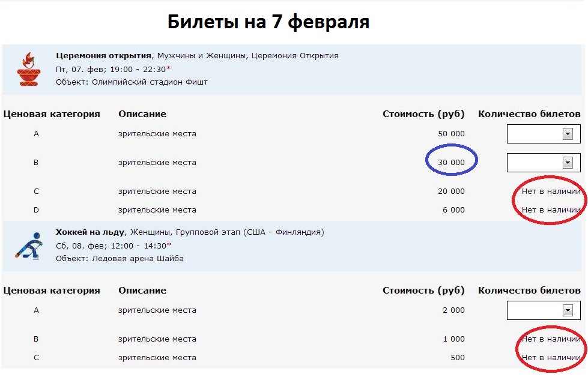Select the 2 000 hockey price value

click(453, 310)
